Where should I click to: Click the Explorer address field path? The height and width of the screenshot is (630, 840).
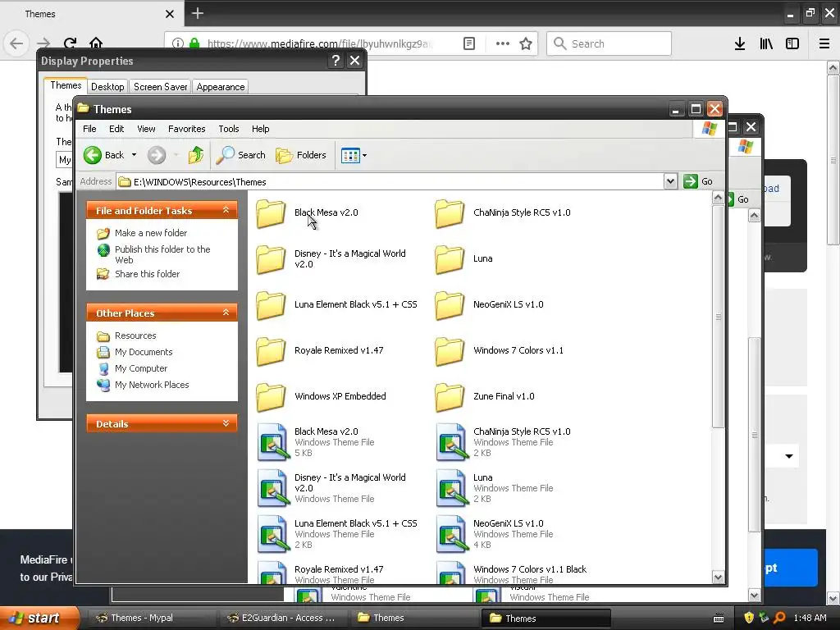(390, 182)
